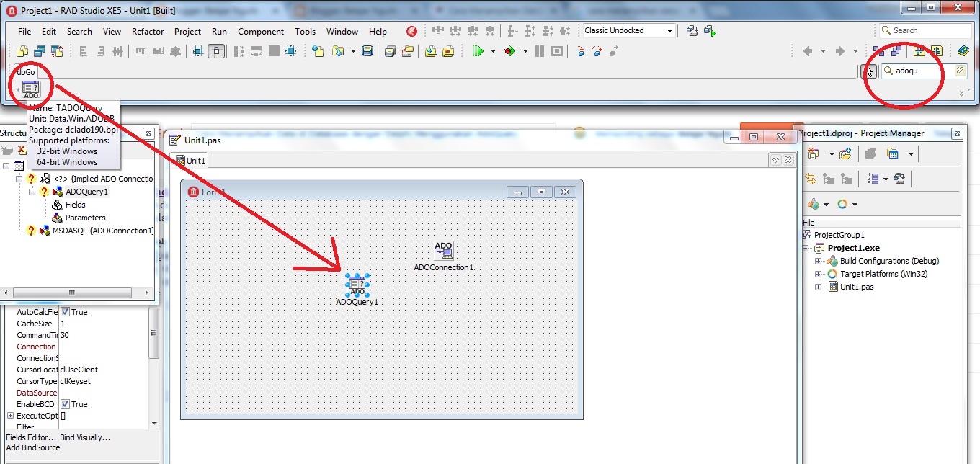
Task: Click the New Items toolbar icon
Action: 318,51
